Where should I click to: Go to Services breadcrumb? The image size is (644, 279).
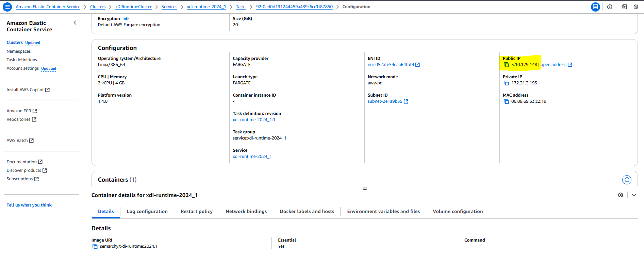click(x=169, y=7)
